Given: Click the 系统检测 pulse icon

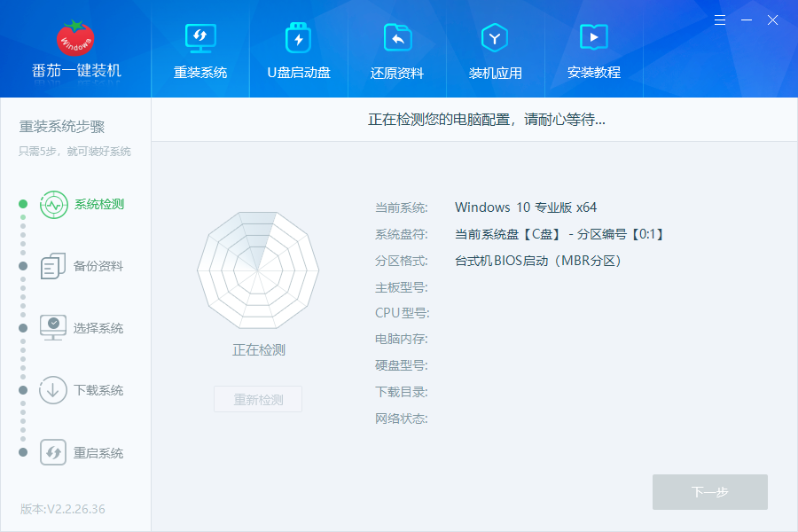Looking at the screenshot, I should 54,205.
